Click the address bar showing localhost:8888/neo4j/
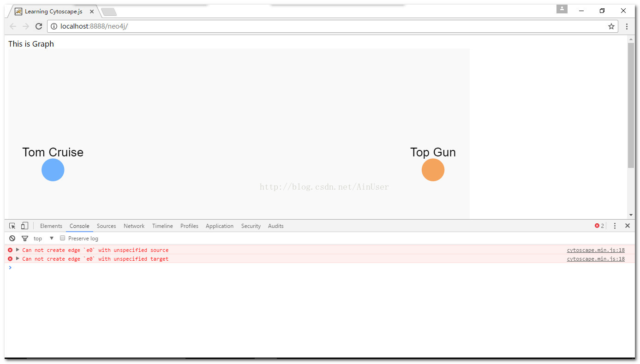The height and width of the screenshot is (364, 640). tap(332, 26)
